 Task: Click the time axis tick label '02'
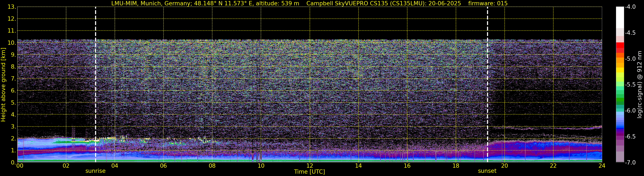coord(66,166)
